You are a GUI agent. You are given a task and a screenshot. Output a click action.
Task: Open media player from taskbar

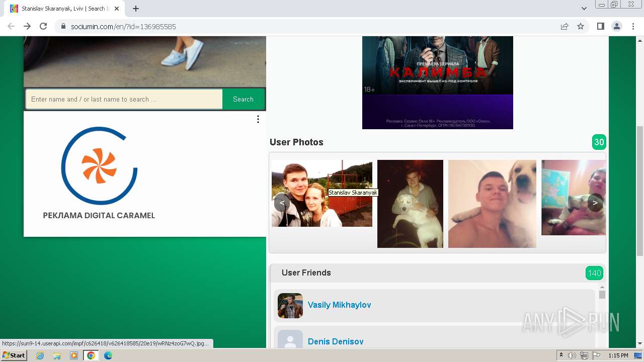[x=74, y=355]
